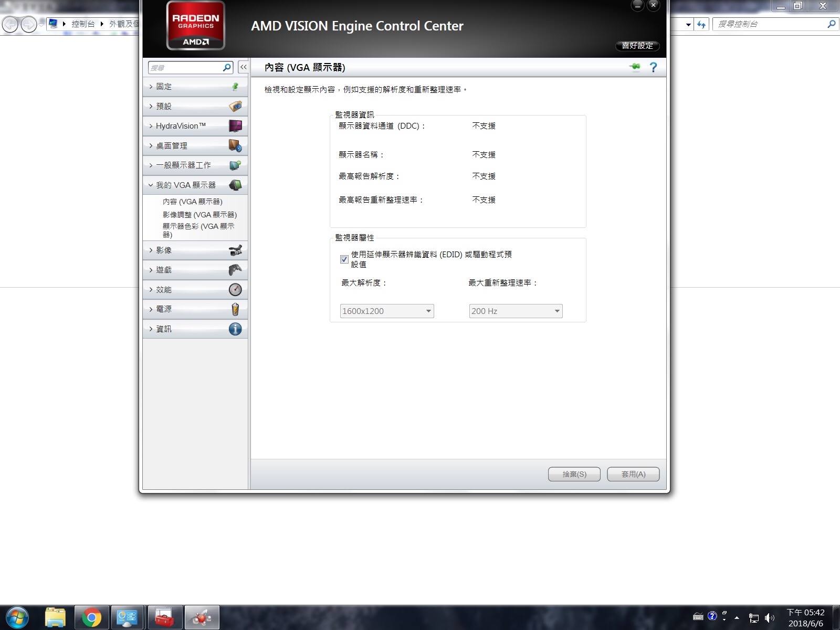Show hidden tray icons arrow

(x=737, y=618)
